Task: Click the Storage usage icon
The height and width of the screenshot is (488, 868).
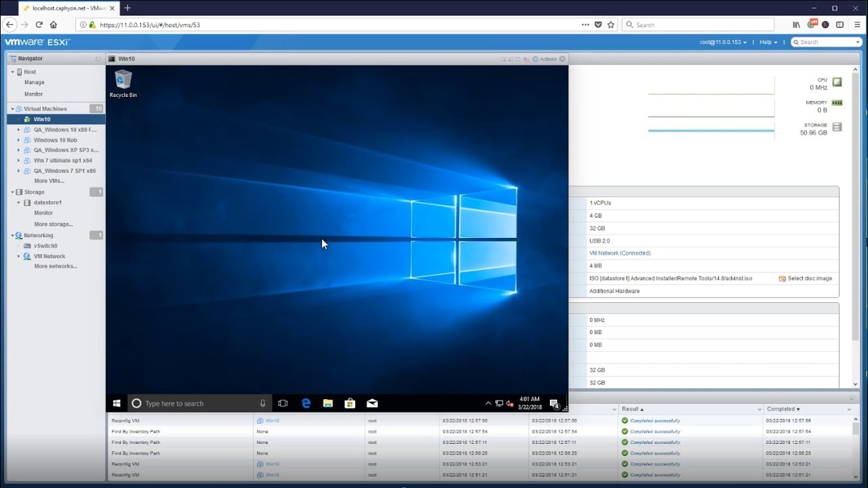Action: coord(837,127)
